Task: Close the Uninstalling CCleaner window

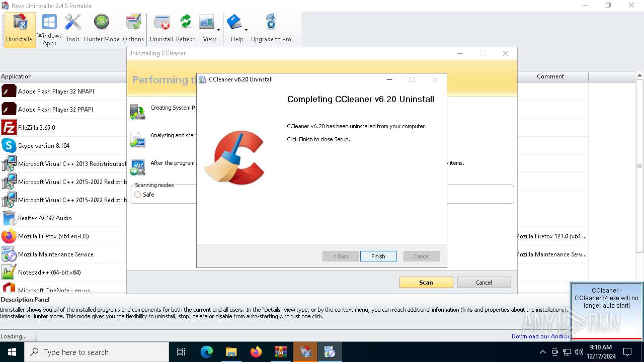Action: (x=506, y=53)
